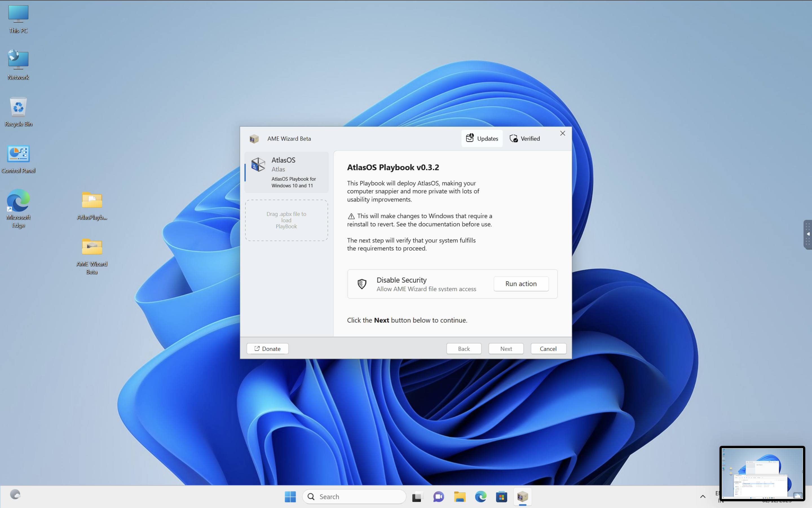Click the warning triangle icon in description
Viewport: 812px width, 508px height.
351,216
